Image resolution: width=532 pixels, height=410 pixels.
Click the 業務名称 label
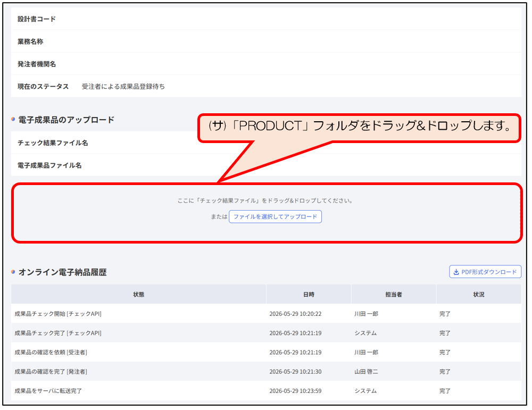tap(30, 41)
